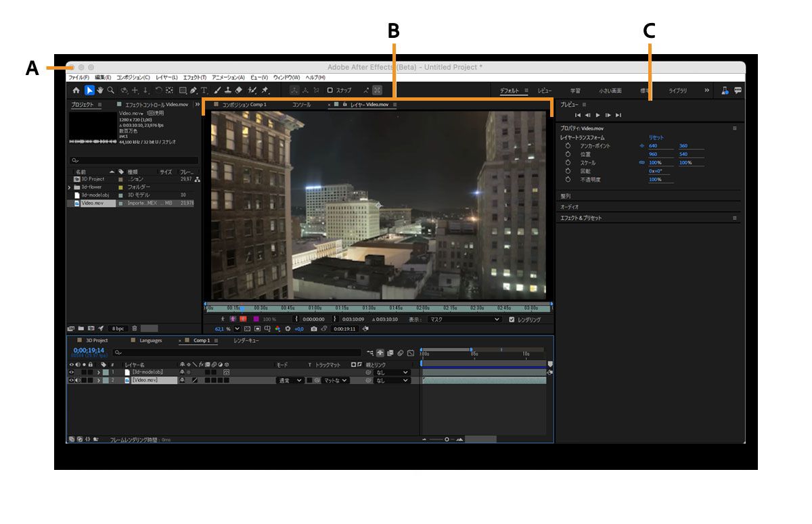The height and width of the screenshot is (524, 812).
Task: Expand the 3d-flower folder
Action: [x=70, y=187]
